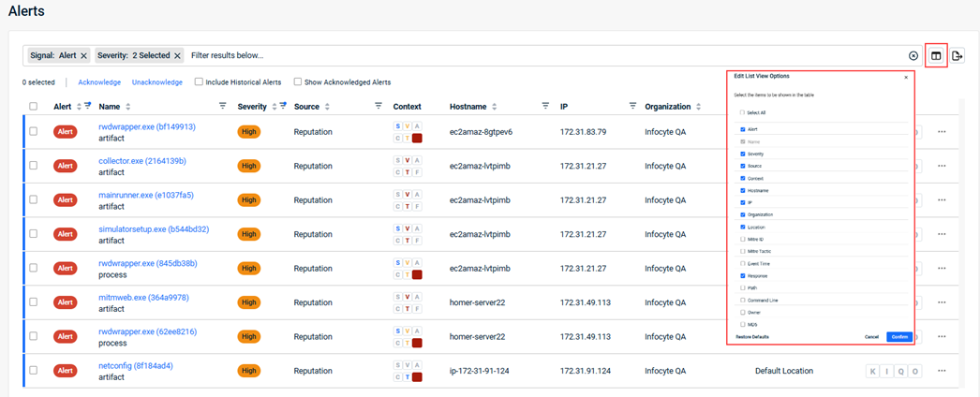Remove the Signal: Alert filter chip
This screenshot has width=980, height=397.
[x=84, y=56]
